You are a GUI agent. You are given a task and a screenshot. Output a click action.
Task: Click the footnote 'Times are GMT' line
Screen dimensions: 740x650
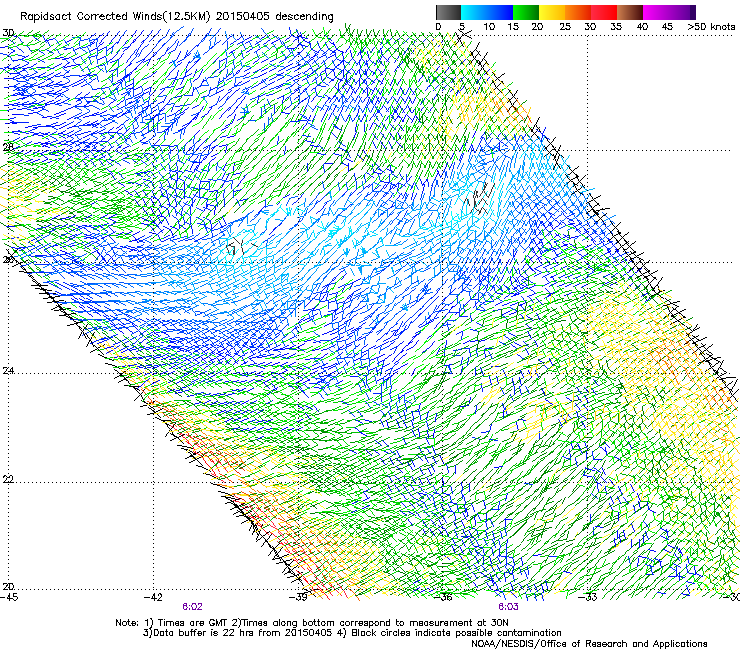point(312,623)
